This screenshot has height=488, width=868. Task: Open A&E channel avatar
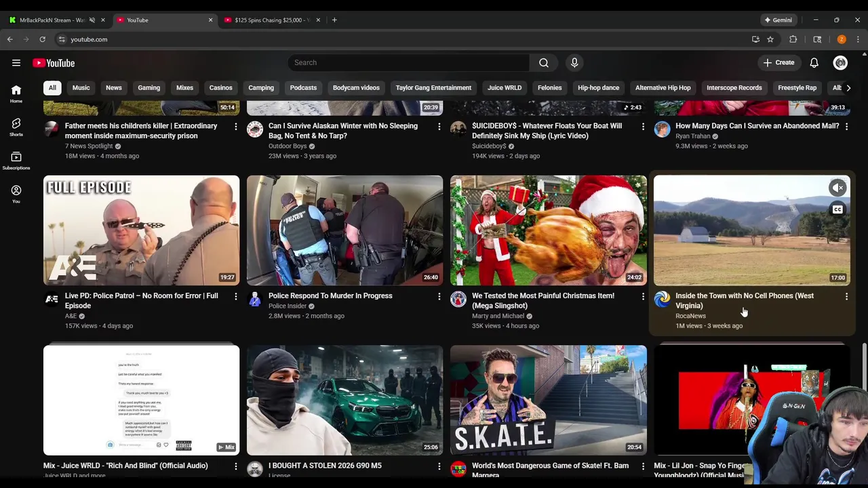(x=52, y=299)
